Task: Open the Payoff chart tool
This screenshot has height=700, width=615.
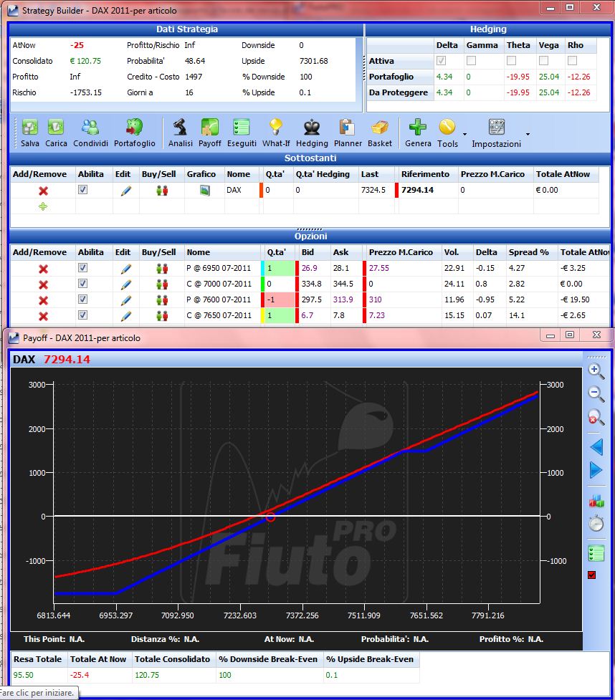Action: (x=209, y=133)
